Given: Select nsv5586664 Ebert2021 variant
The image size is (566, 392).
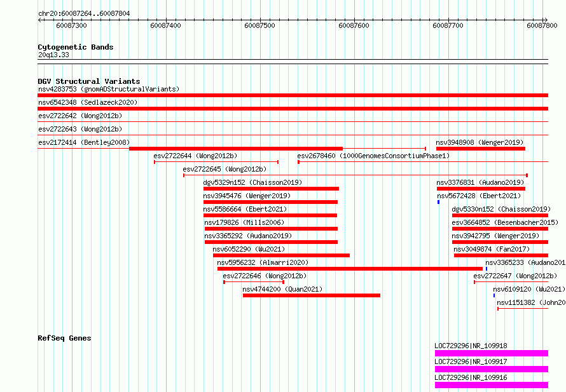Looking at the screenshot, I should click(245, 209).
